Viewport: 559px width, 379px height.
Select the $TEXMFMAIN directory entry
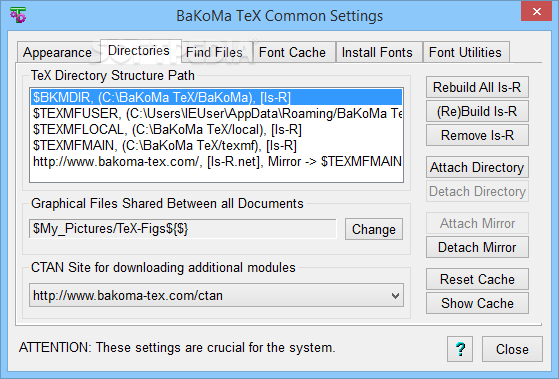click(x=217, y=145)
